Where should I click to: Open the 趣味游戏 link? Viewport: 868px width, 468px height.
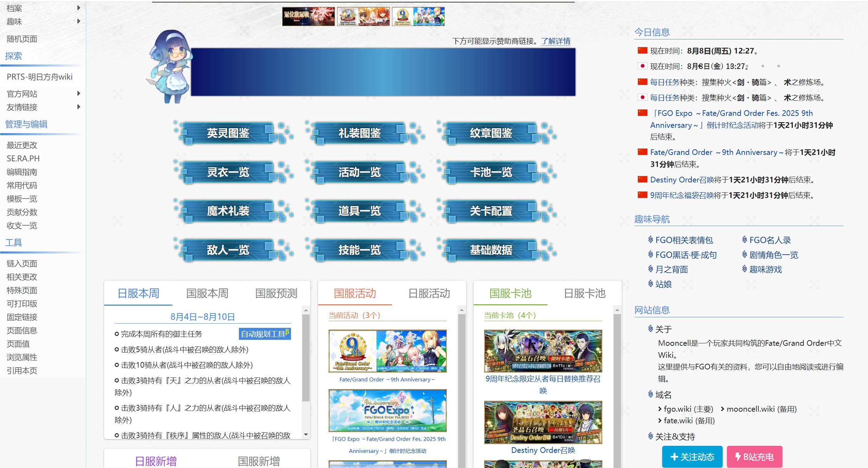click(x=765, y=269)
